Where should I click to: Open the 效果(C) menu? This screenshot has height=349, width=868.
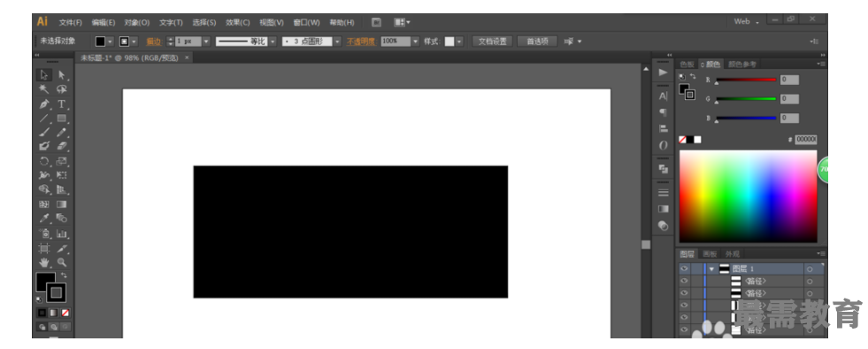click(237, 23)
